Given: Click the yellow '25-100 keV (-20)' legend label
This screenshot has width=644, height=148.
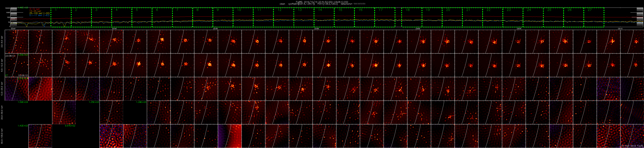Looking at the screenshot, I should (39, 13).
